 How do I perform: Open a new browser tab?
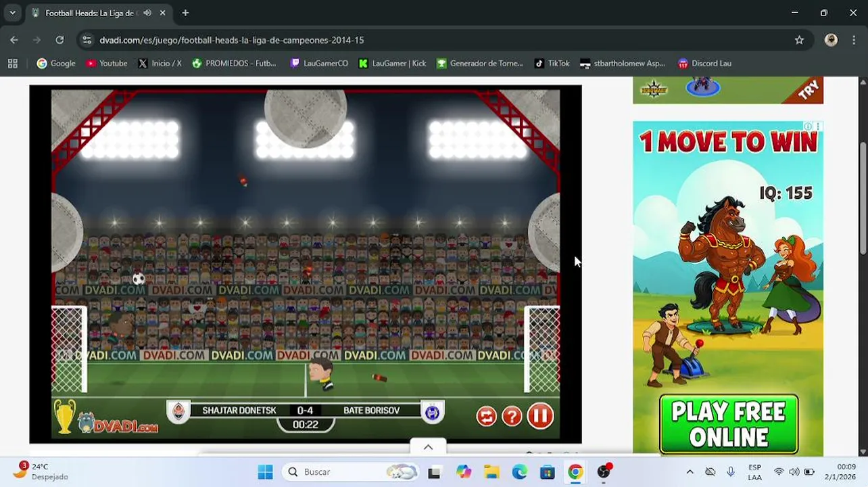pos(185,13)
